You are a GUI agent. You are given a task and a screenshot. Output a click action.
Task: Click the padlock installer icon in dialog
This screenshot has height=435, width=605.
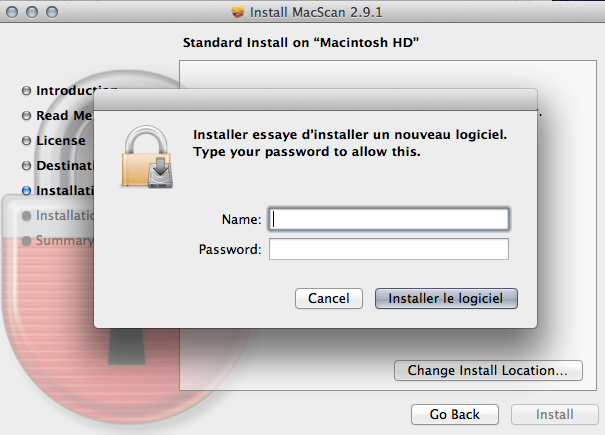[147, 157]
